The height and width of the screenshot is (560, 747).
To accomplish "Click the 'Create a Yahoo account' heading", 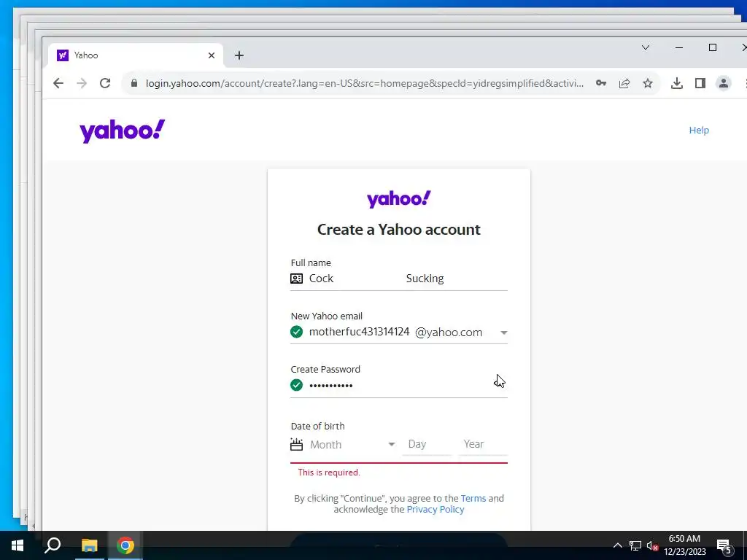I will tap(399, 230).
